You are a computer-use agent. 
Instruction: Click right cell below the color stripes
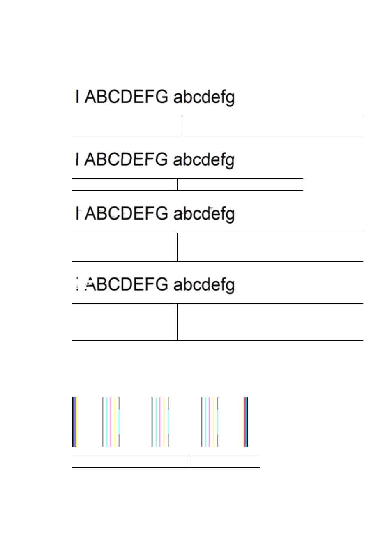[x=224, y=461]
